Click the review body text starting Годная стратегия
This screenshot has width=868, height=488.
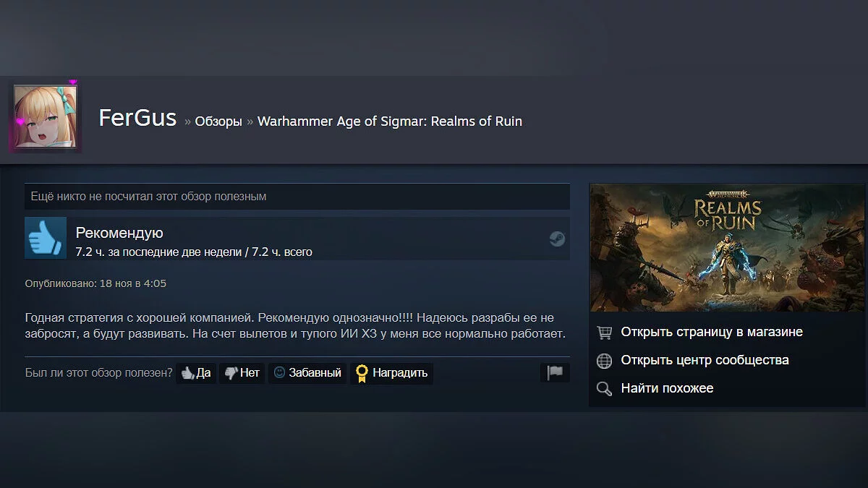(x=295, y=326)
